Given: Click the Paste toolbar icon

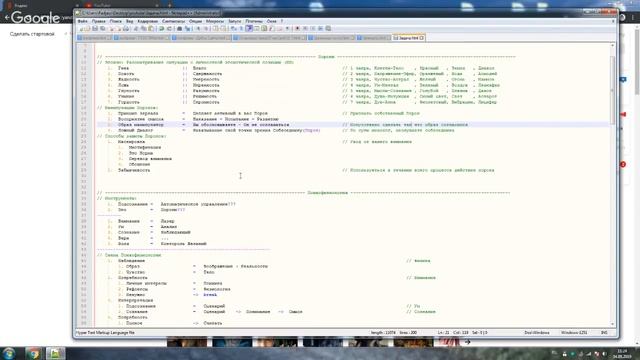Looking at the screenshot, I should [151, 29].
